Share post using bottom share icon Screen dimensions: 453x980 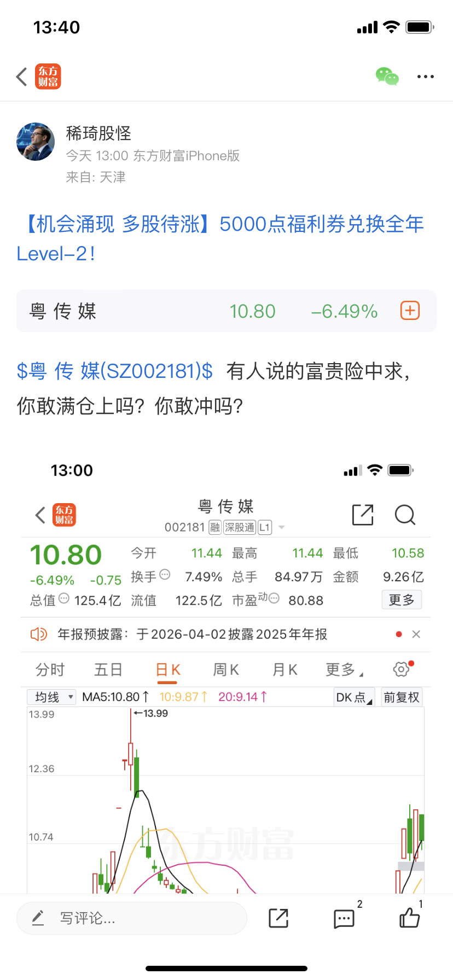point(278,918)
